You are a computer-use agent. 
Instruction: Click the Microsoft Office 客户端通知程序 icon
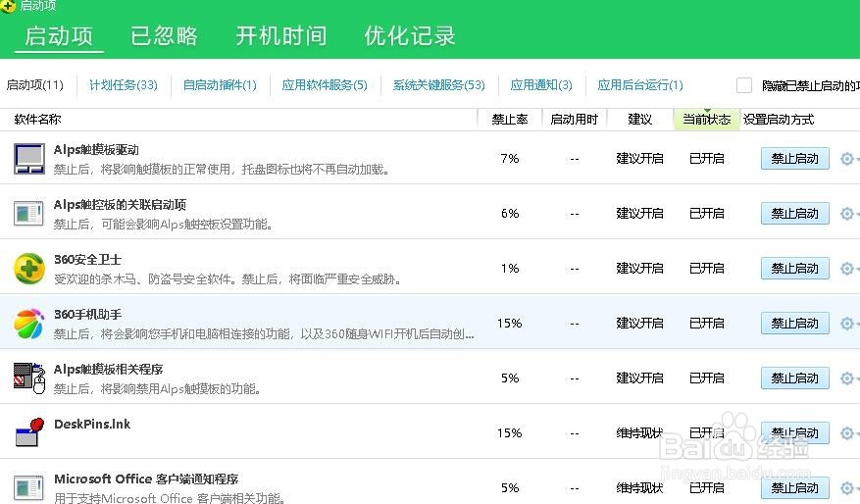29,487
